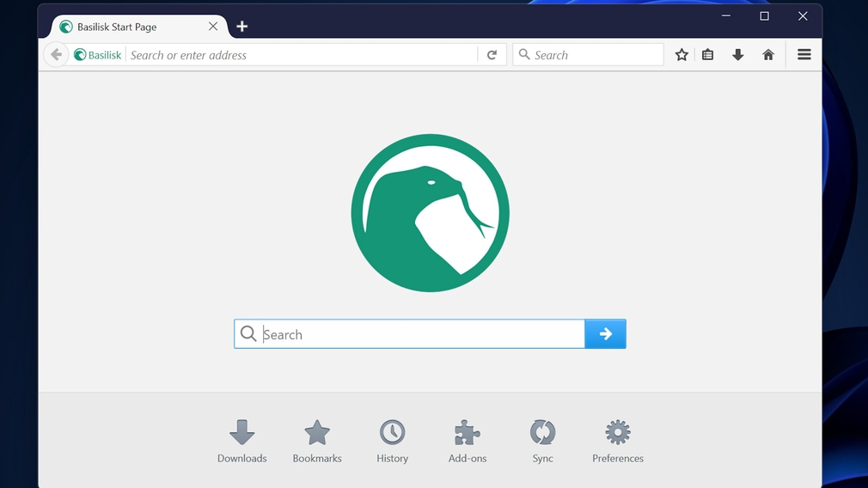This screenshot has height=488, width=868.
Task: Open Preferences from the start page
Action: click(x=618, y=441)
